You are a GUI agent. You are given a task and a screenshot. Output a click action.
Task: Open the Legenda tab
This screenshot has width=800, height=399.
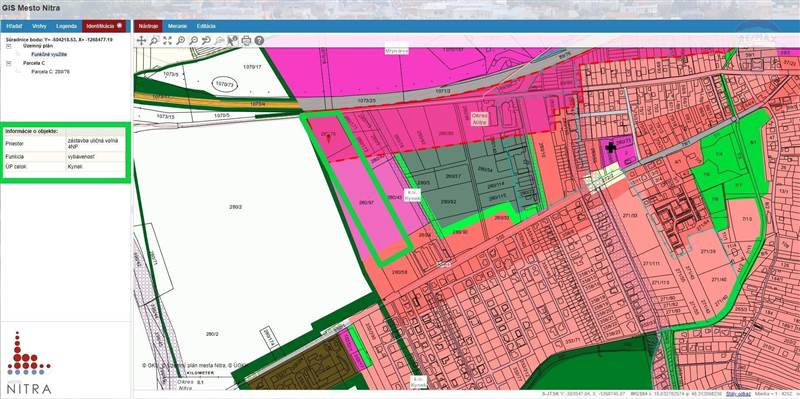[66, 26]
